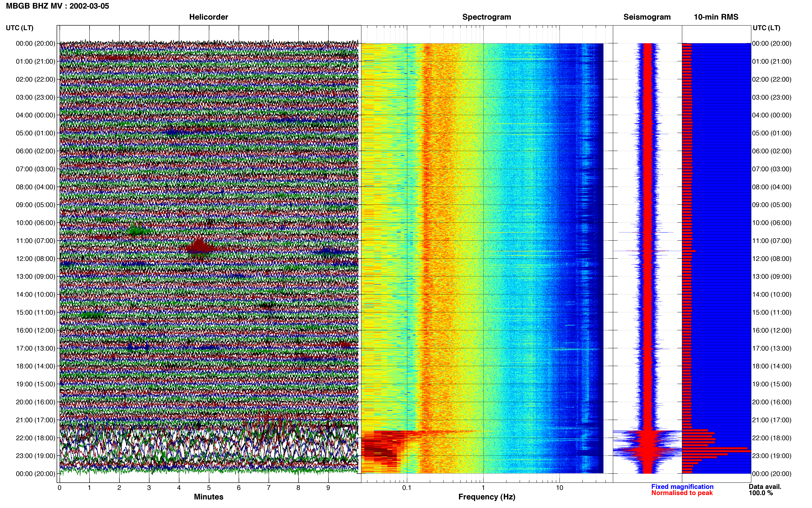Image resolution: width=812 pixels, height=508 pixels.
Task: Click '08:00 (04:00)' label beside the RMS panel
Action: [x=772, y=187]
